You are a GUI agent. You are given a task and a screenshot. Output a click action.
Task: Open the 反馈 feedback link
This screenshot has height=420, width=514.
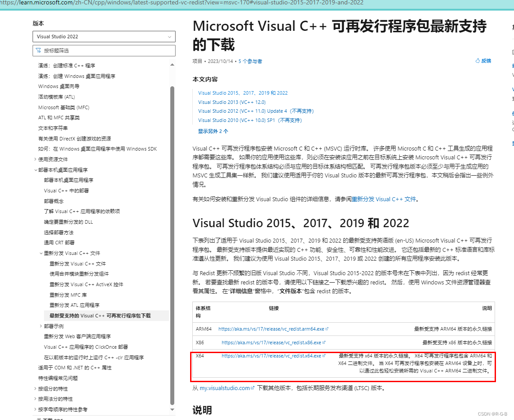(486, 61)
